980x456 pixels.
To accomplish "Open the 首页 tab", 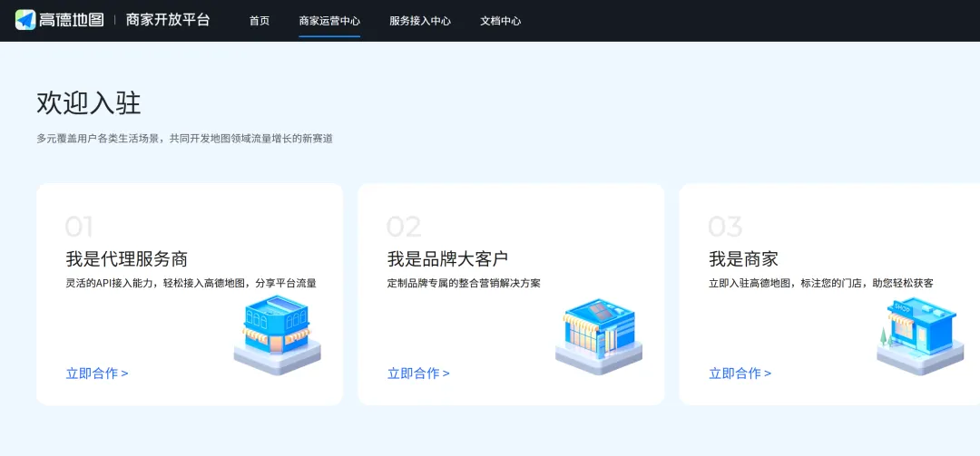I will (260, 21).
